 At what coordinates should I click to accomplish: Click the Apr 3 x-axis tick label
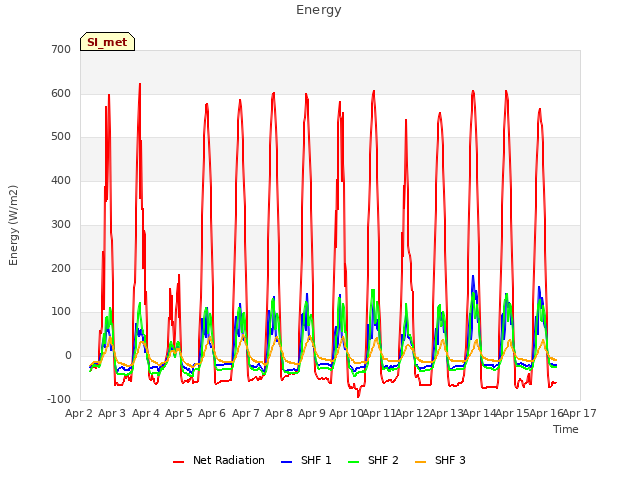tap(112, 413)
